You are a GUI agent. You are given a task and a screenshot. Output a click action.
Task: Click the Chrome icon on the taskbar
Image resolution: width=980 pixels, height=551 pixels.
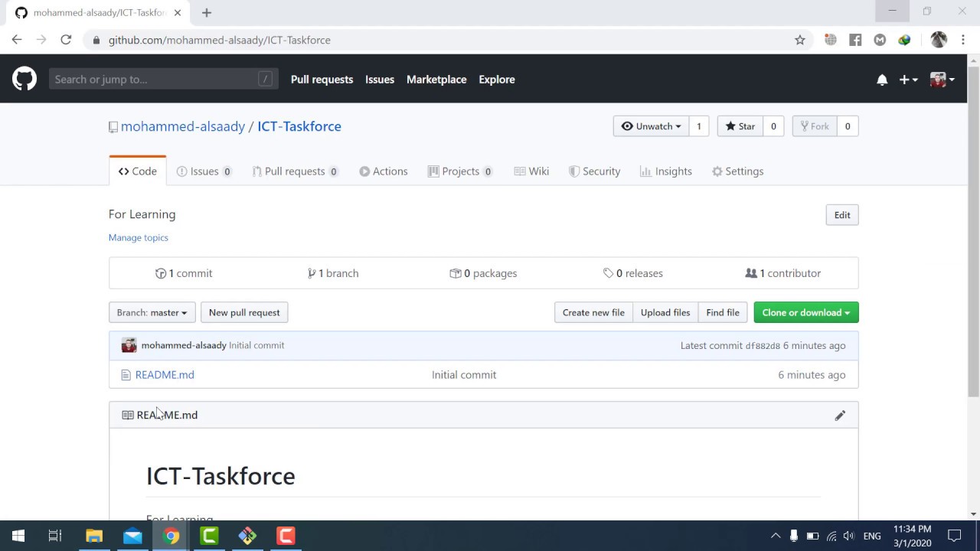[x=171, y=536]
